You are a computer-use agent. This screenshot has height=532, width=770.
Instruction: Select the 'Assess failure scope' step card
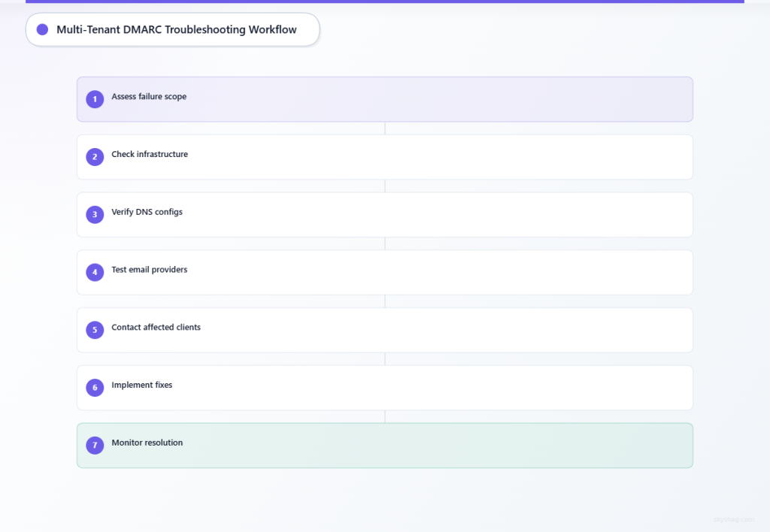coord(385,98)
